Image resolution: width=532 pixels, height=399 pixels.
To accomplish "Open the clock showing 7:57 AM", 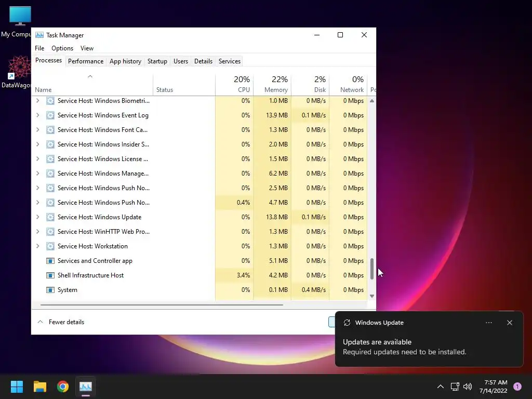I will point(494,387).
